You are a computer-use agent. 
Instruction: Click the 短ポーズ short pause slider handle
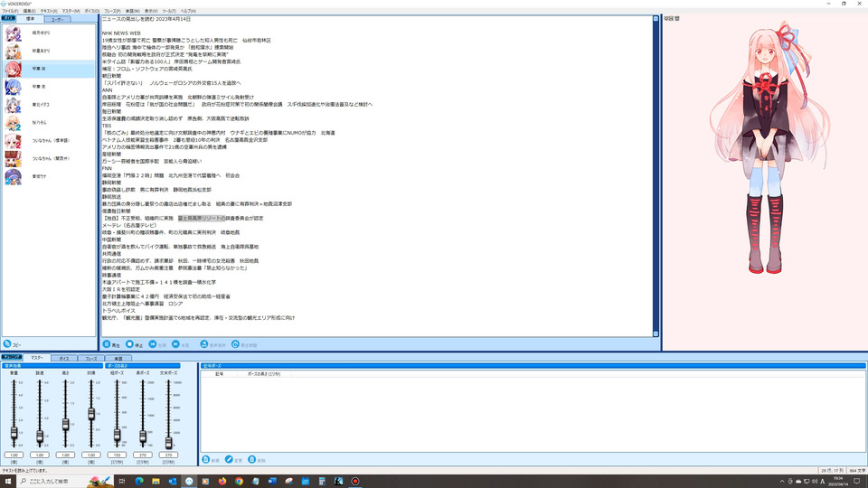(117, 436)
